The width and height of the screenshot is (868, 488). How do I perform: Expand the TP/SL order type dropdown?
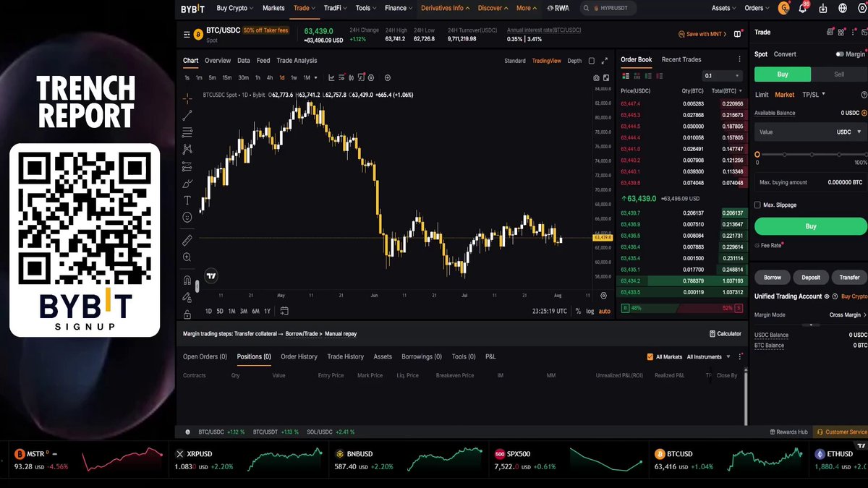pyautogui.click(x=814, y=95)
